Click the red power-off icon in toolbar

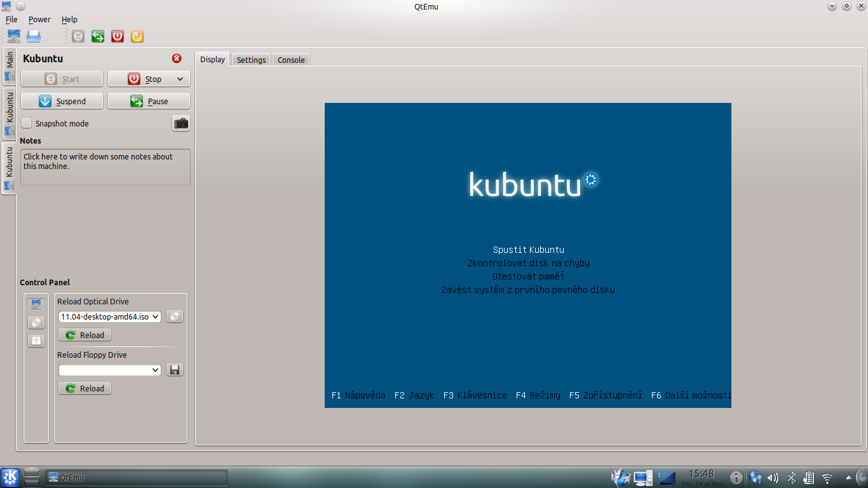(x=118, y=36)
